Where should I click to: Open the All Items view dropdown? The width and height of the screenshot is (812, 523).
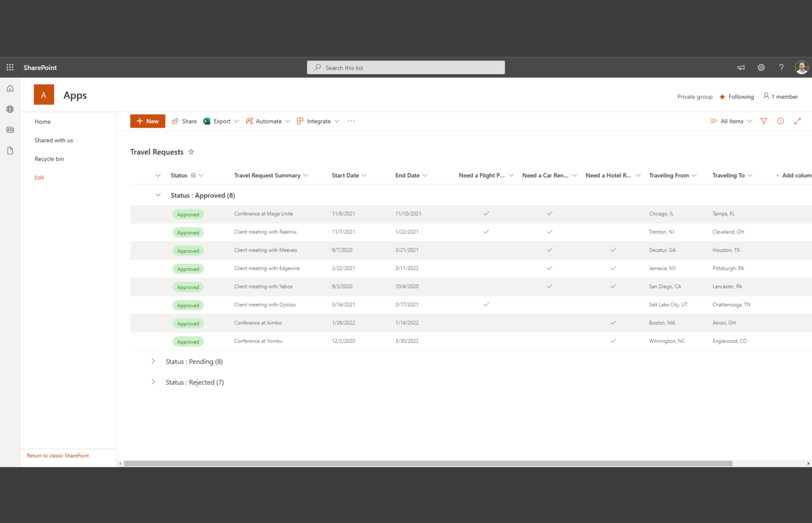point(731,121)
